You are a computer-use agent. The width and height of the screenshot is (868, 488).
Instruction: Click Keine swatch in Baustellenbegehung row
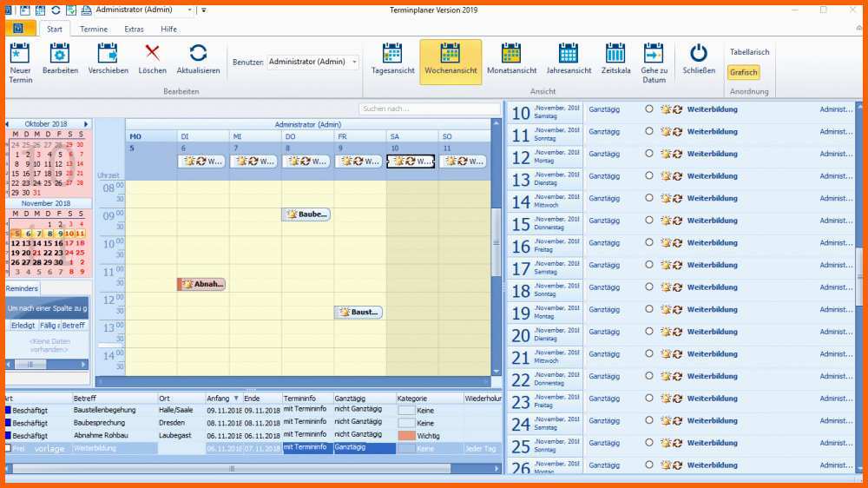(406, 411)
